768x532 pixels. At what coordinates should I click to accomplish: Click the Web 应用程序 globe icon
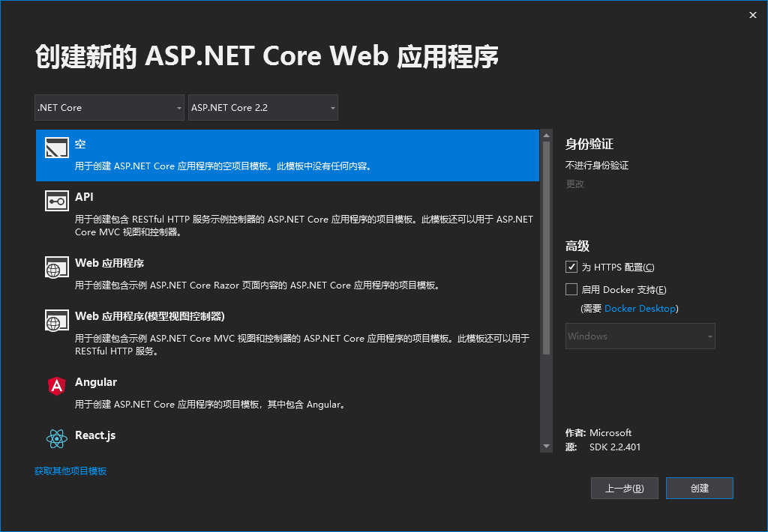click(x=57, y=267)
